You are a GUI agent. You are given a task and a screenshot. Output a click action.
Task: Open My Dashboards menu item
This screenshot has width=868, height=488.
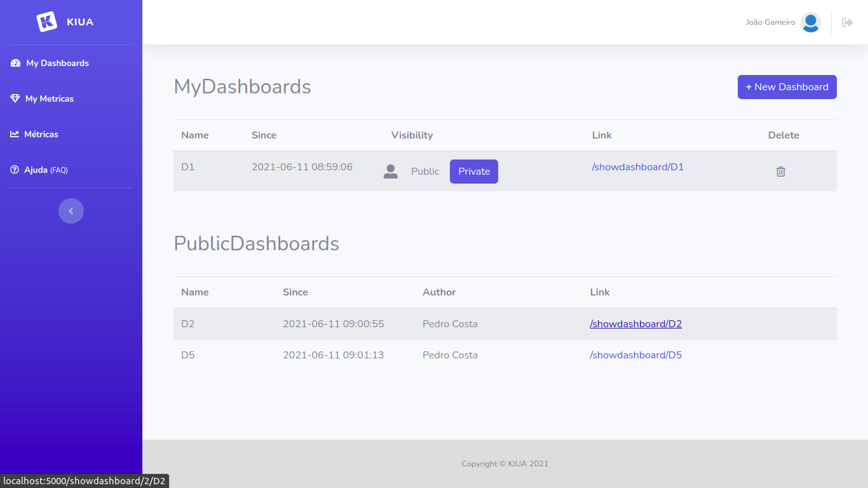57,63
